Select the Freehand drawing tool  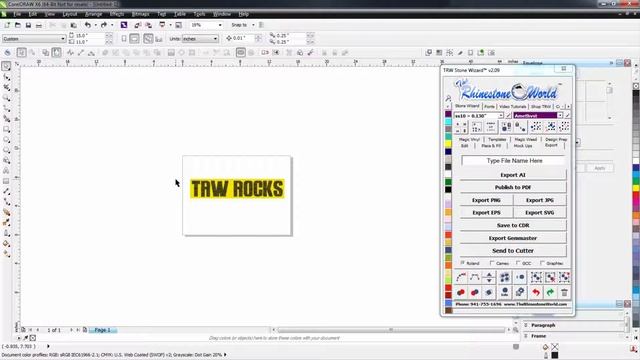[x=6, y=108]
